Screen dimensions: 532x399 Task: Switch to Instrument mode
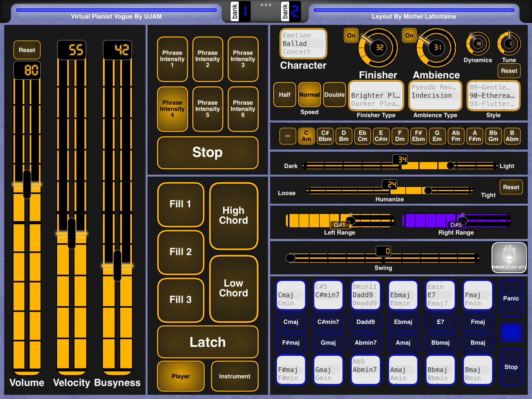235,376
